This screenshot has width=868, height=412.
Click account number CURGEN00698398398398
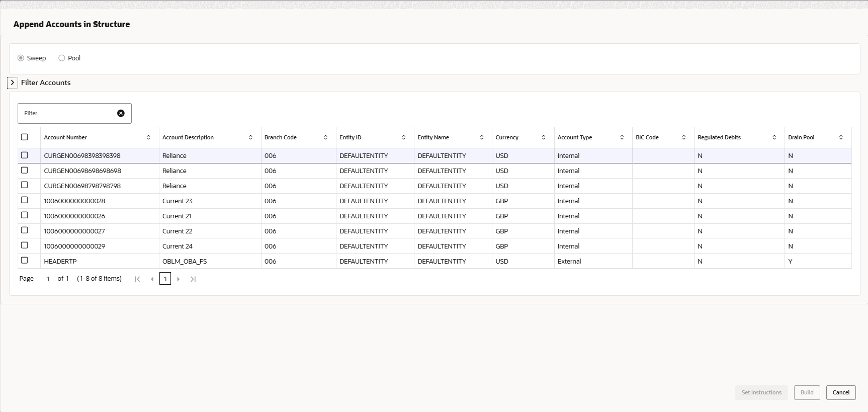(x=82, y=156)
